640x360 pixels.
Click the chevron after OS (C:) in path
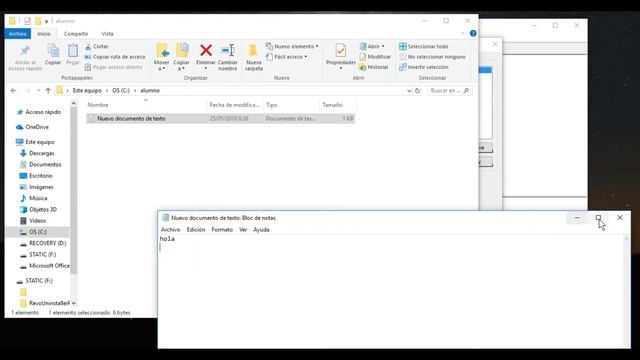(x=135, y=91)
